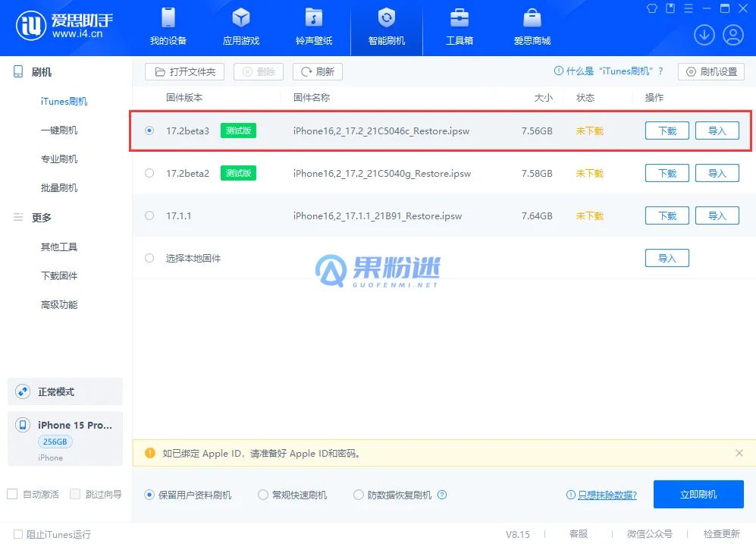Open the 我的设备 device icon

pyautogui.click(x=168, y=18)
